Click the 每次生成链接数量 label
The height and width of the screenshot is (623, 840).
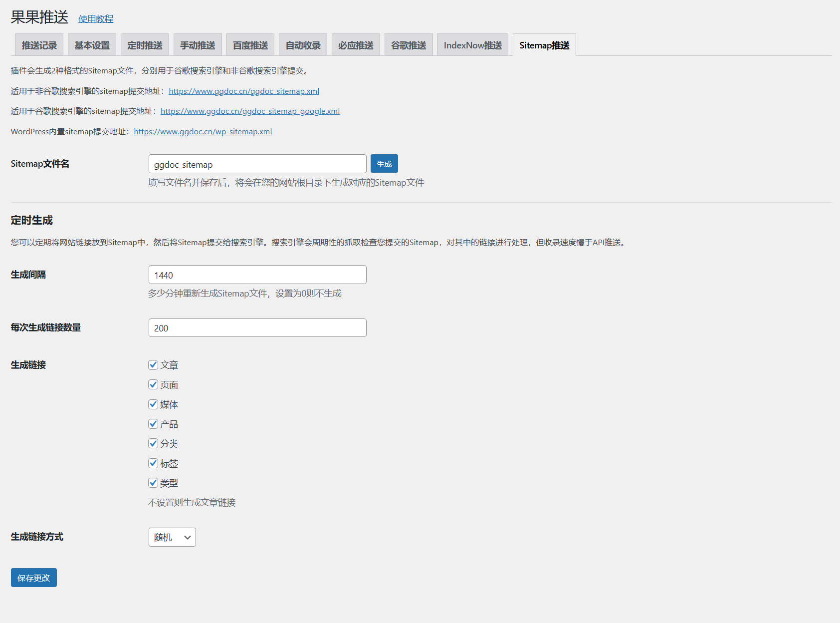click(46, 327)
